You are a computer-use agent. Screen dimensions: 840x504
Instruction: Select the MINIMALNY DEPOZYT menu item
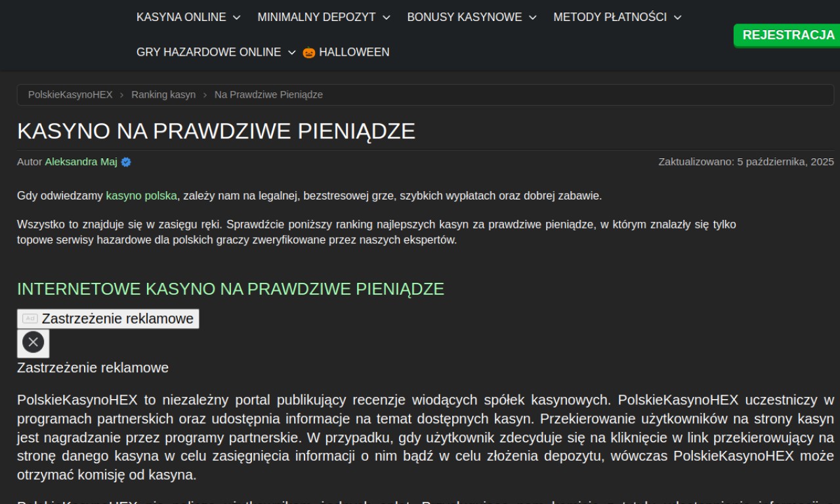(x=316, y=18)
